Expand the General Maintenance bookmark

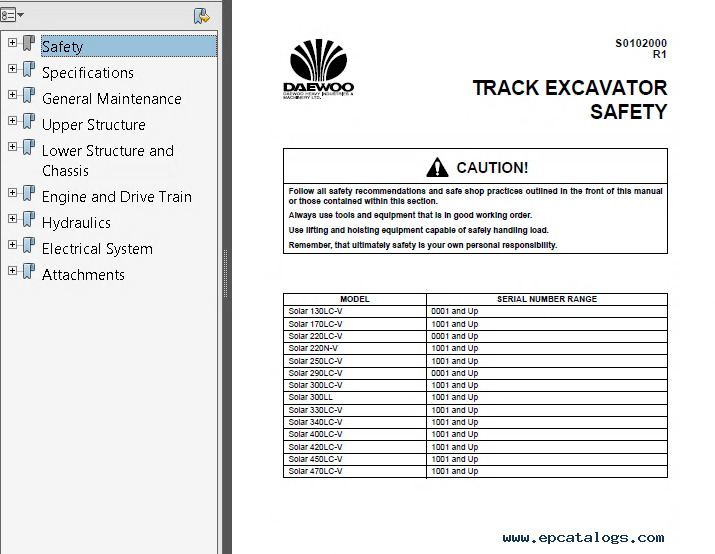[12, 94]
